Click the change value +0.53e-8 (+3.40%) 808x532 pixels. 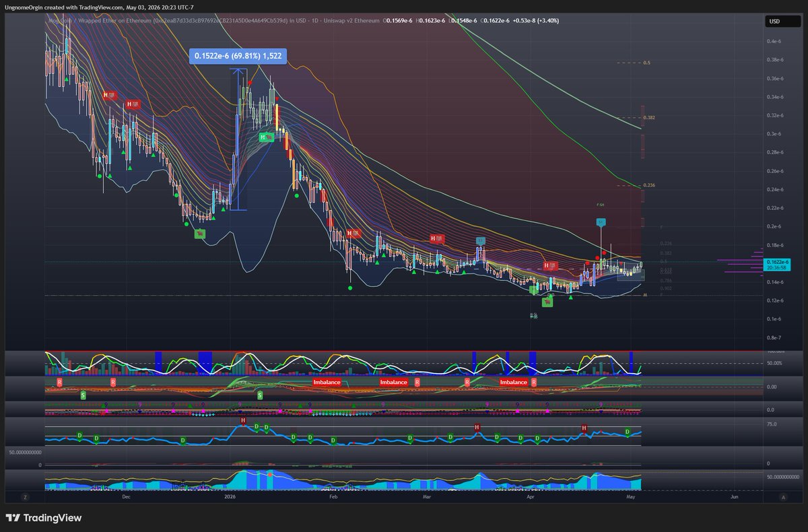[x=535, y=21]
